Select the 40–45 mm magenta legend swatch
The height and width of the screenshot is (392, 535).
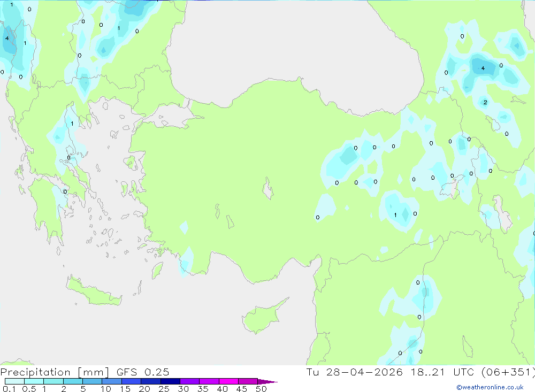pos(228,381)
